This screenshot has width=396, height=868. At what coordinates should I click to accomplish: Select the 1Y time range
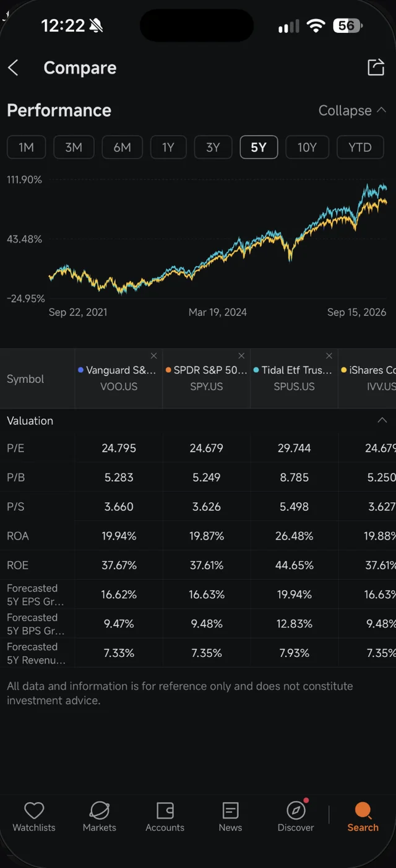point(168,147)
